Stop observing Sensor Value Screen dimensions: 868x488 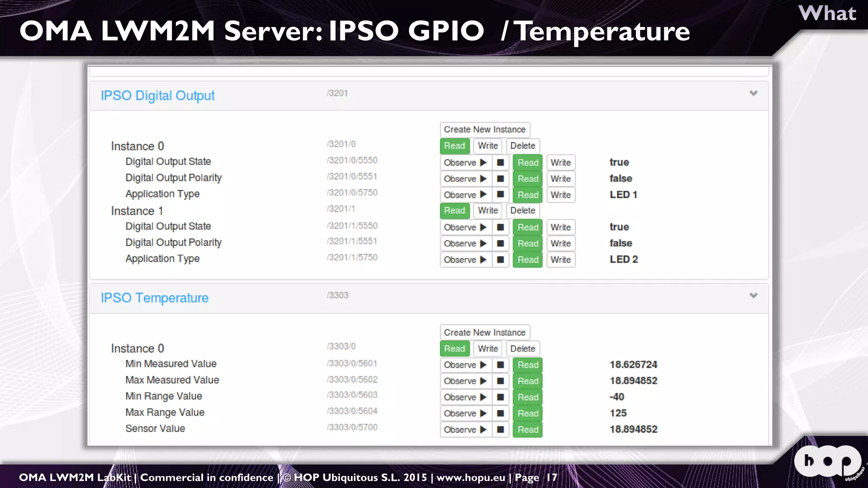point(501,430)
